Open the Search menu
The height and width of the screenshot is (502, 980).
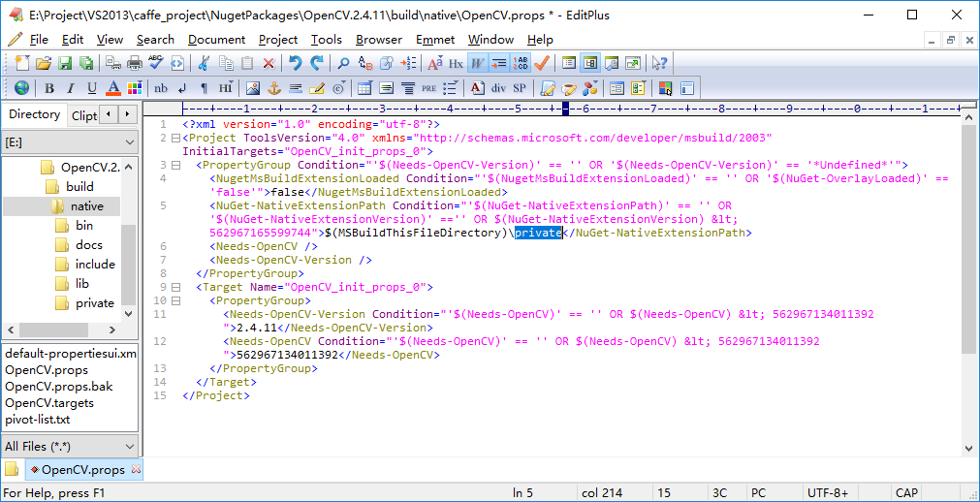[155, 40]
